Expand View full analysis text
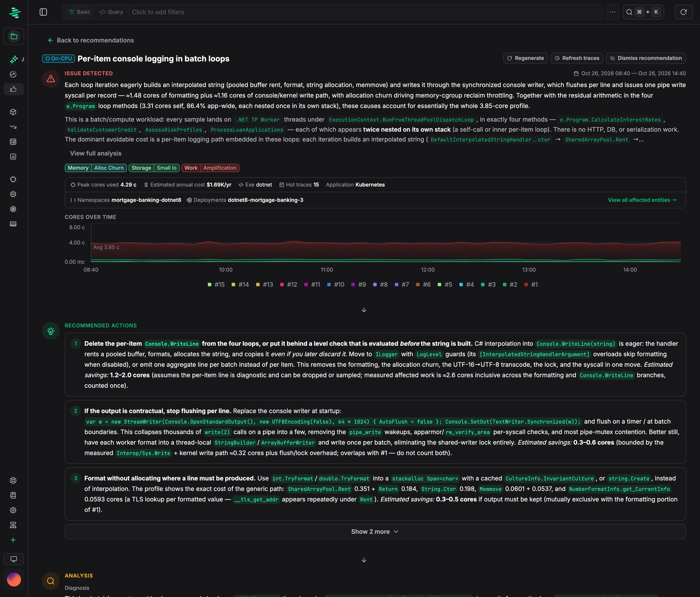The height and width of the screenshot is (597, 700). [x=96, y=153]
